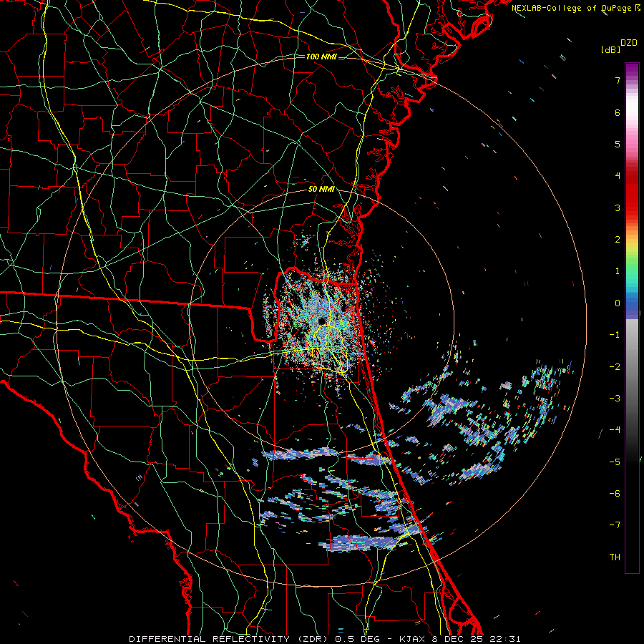This screenshot has width=644, height=644.
Task: Click the TH label on the color scale
Action: coord(615,557)
